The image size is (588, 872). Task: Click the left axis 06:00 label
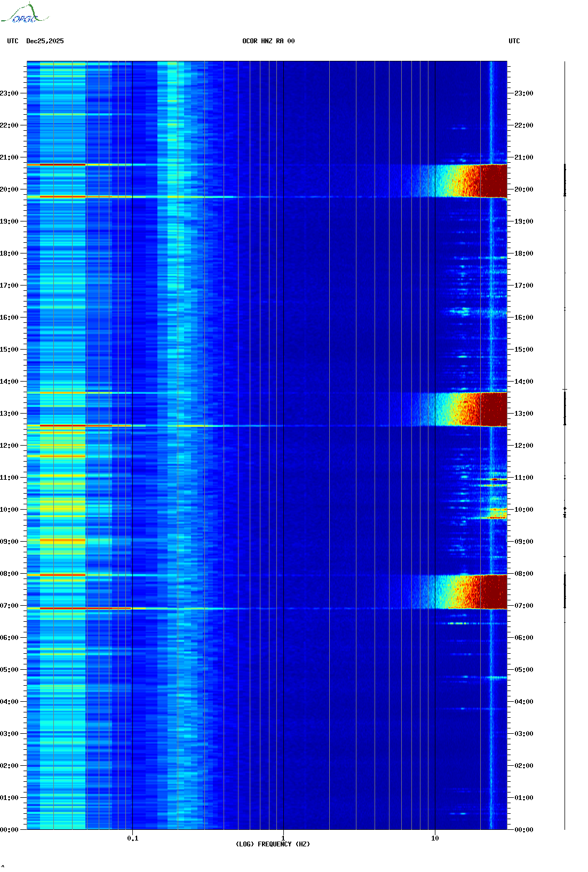coord(9,638)
